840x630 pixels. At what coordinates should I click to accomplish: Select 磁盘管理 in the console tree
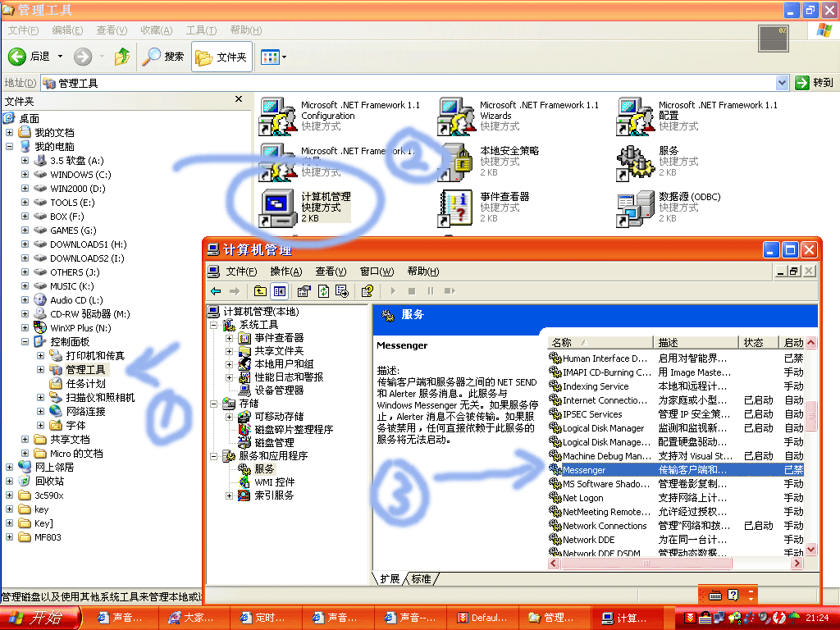pyautogui.click(x=274, y=442)
